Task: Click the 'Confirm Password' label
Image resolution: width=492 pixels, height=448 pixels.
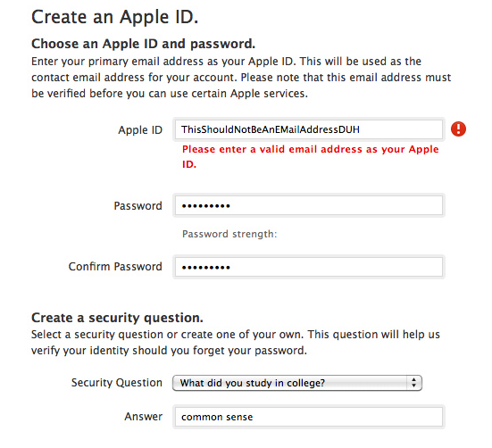Action: [x=115, y=267]
